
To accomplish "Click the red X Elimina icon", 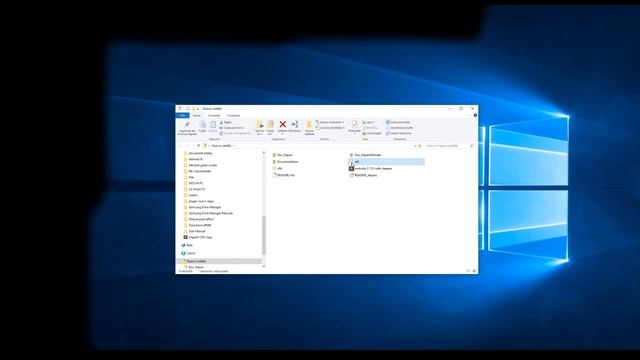I will point(282,124).
